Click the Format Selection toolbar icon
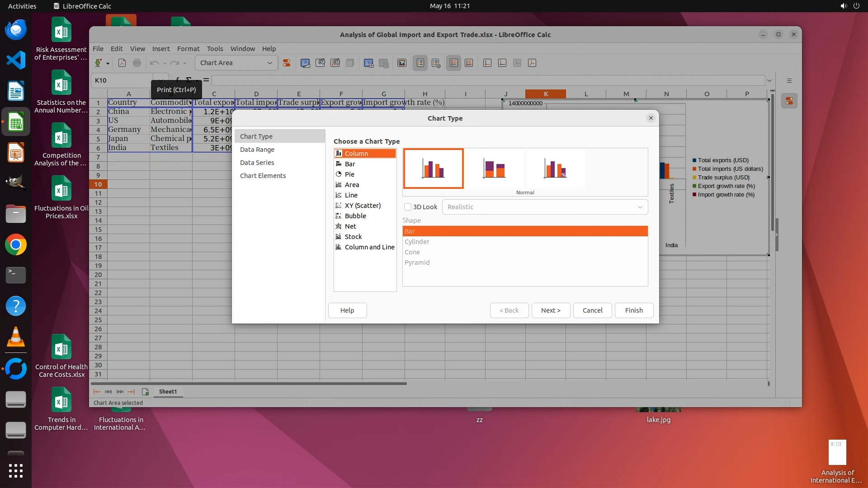This screenshot has width=868, height=488. point(287,63)
